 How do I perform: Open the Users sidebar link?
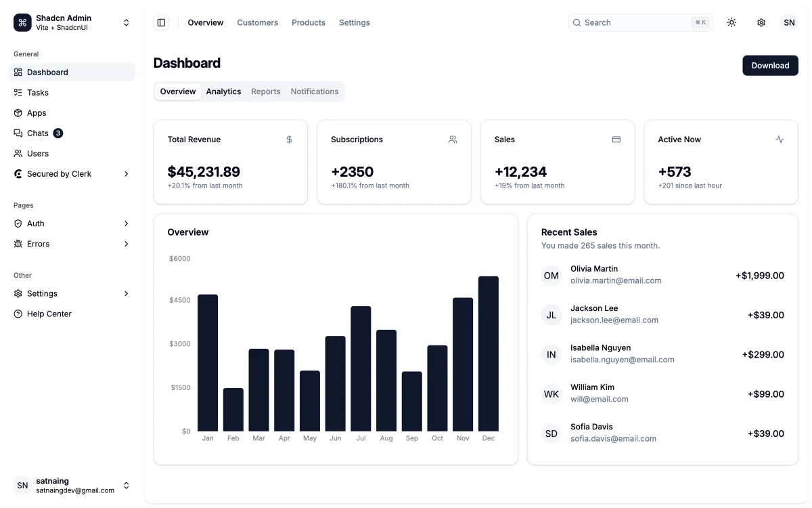tap(72, 154)
